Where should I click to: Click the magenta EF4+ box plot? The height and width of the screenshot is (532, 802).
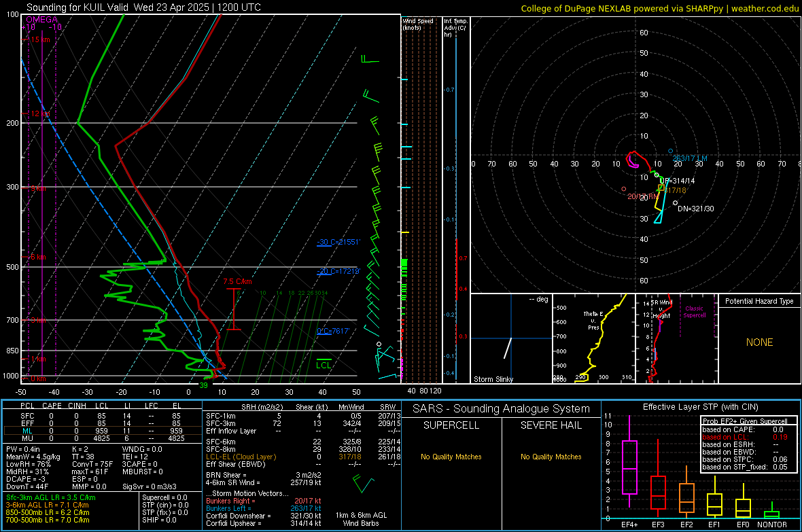(x=629, y=461)
